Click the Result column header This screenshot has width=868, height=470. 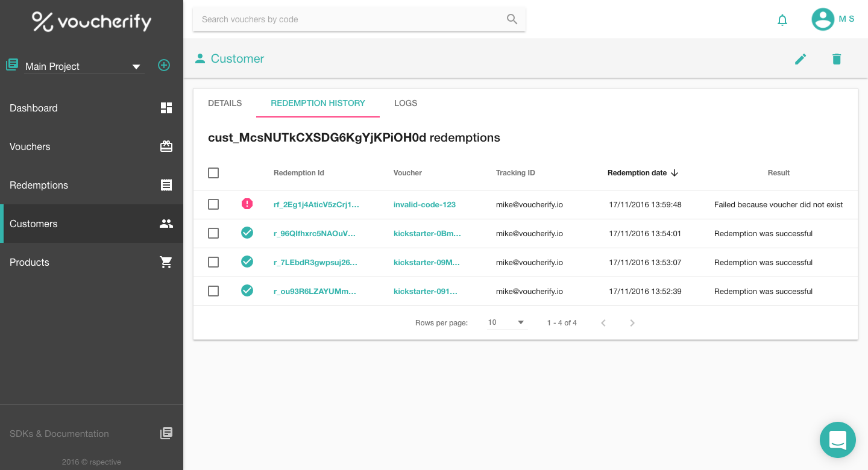point(778,173)
